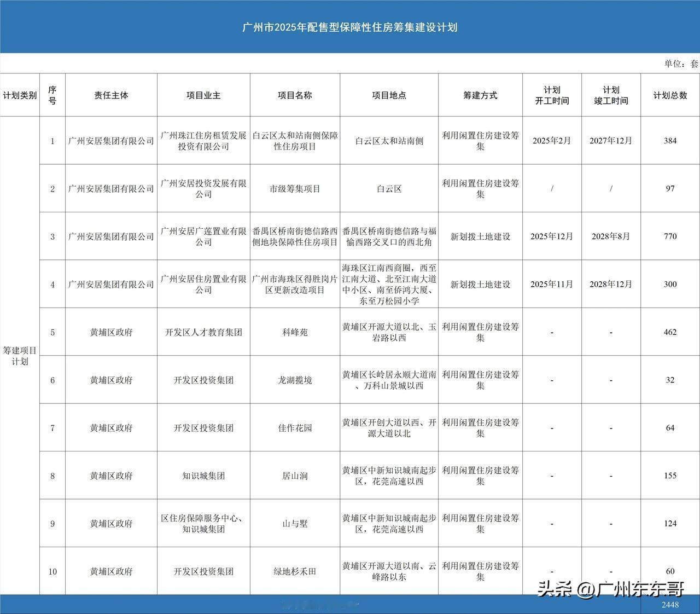The image size is (700, 614).
Task: Select completion date 2027年12月
Action: click(x=611, y=141)
